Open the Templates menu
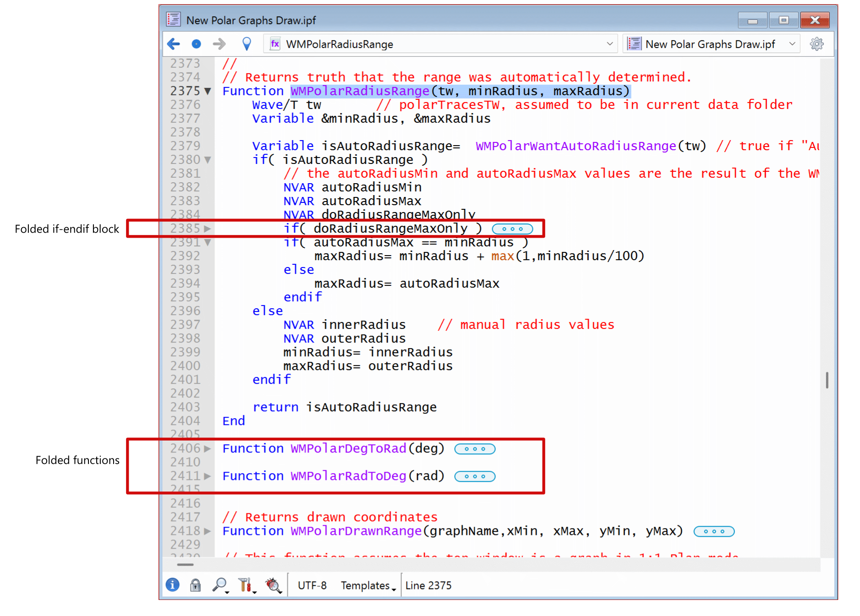 tap(365, 585)
